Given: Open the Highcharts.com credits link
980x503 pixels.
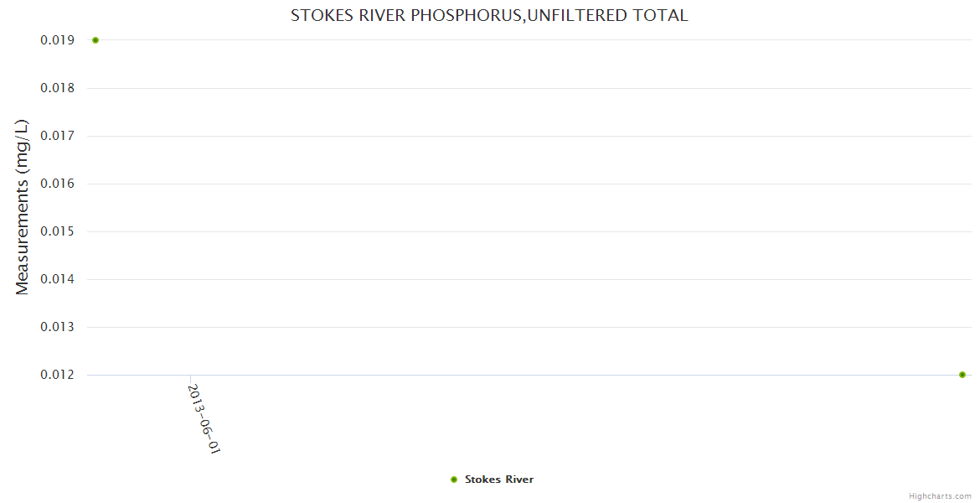Looking at the screenshot, I should [940, 496].
